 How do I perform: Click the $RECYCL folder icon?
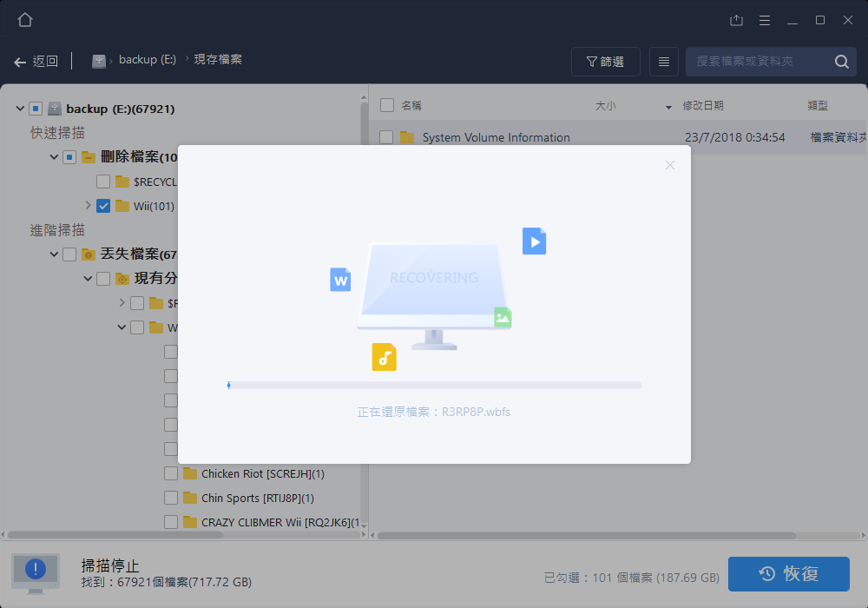(x=122, y=182)
